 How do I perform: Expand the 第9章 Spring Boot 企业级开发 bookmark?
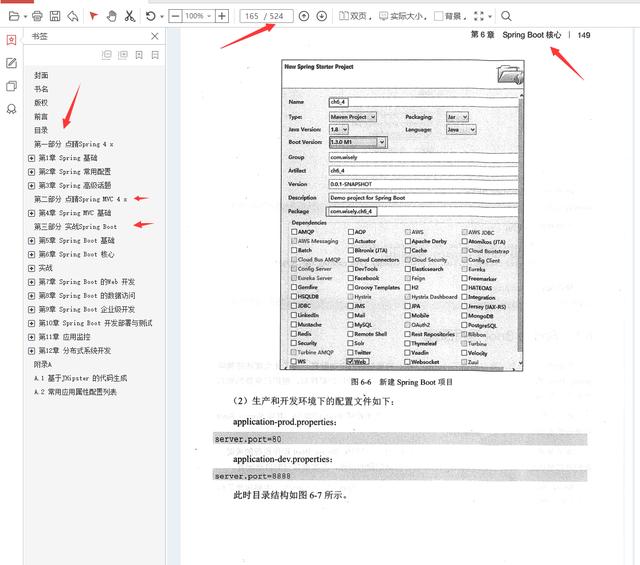31,309
